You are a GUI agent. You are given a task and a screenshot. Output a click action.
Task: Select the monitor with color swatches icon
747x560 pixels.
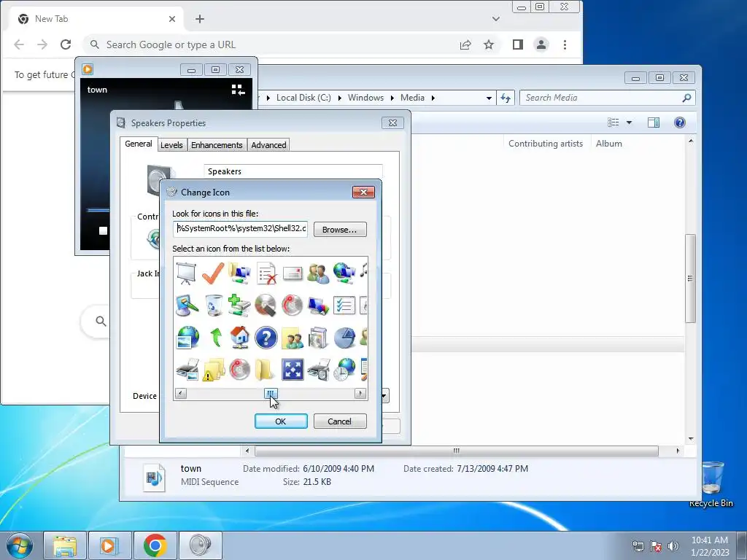[x=318, y=306]
